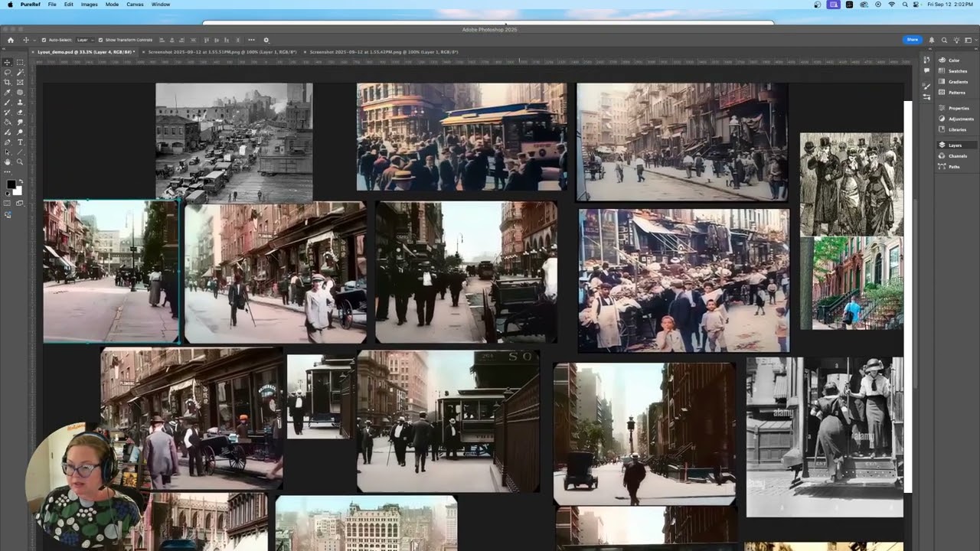Open the Edit Toolbar three-dots menu
Image resolution: width=980 pixels, height=551 pixels.
pos(7,171)
